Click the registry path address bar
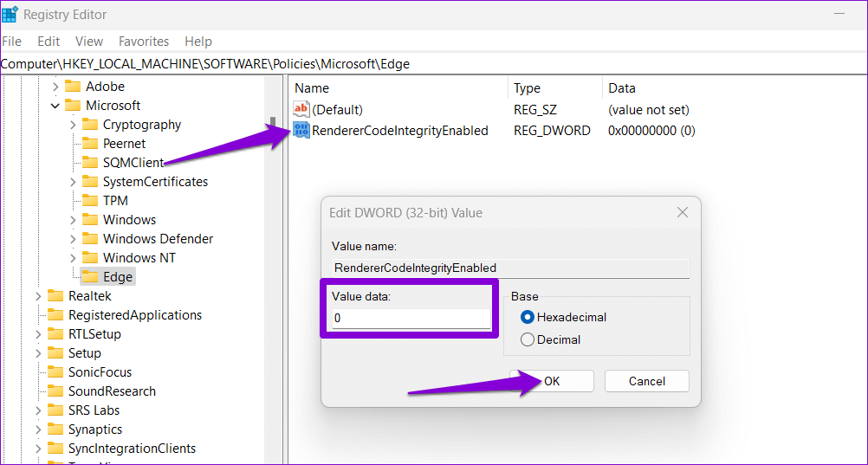The width and height of the screenshot is (868, 465). point(433,63)
